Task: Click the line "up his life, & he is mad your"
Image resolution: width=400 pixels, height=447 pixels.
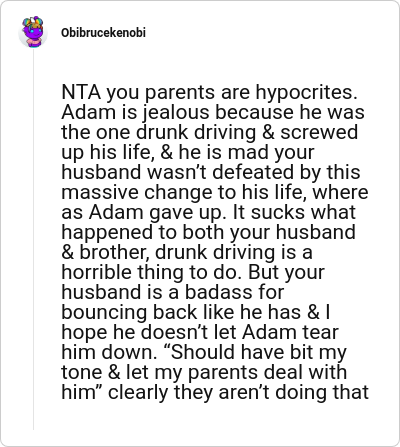Action: (x=188, y=152)
